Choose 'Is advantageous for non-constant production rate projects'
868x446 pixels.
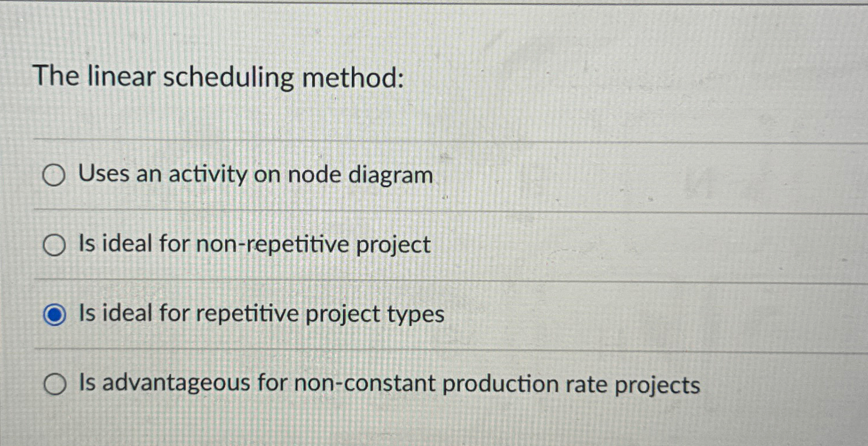tap(54, 383)
